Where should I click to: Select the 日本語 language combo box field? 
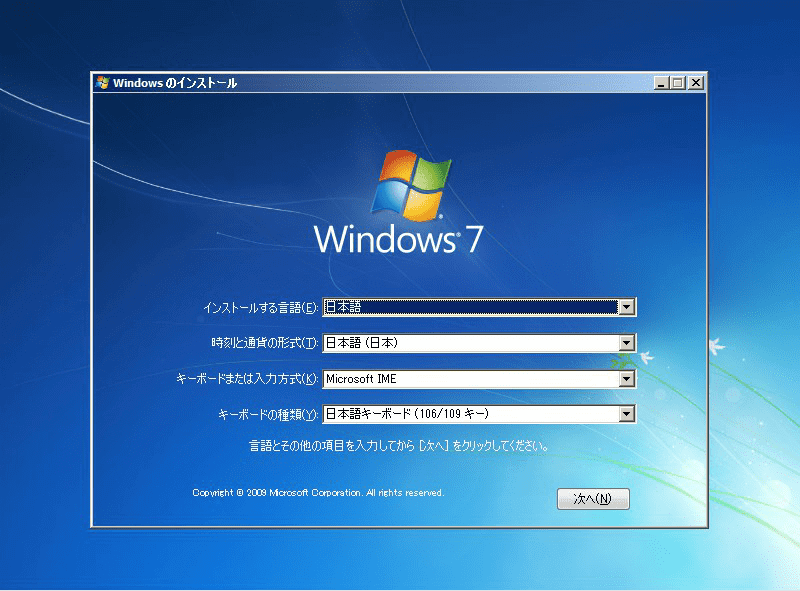click(479, 307)
